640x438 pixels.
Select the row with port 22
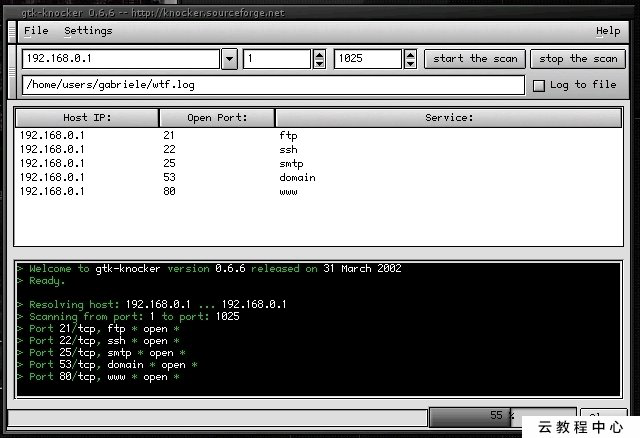(318, 149)
